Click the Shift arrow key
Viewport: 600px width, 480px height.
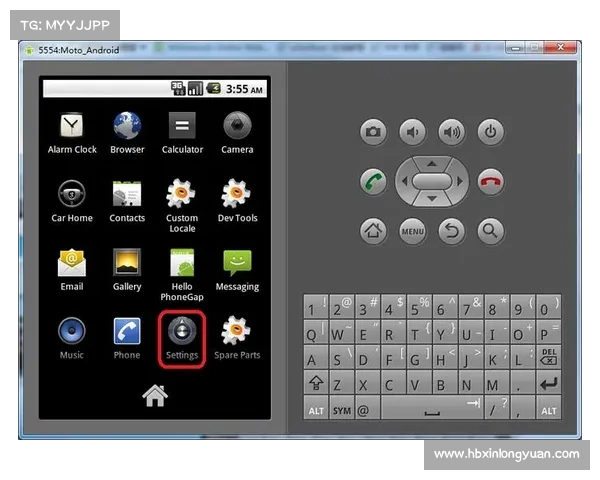click(316, 382)
